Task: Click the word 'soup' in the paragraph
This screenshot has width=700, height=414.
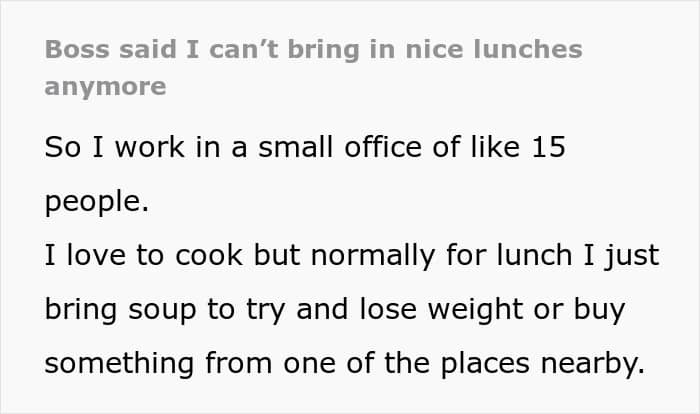Action: [162, 311]
